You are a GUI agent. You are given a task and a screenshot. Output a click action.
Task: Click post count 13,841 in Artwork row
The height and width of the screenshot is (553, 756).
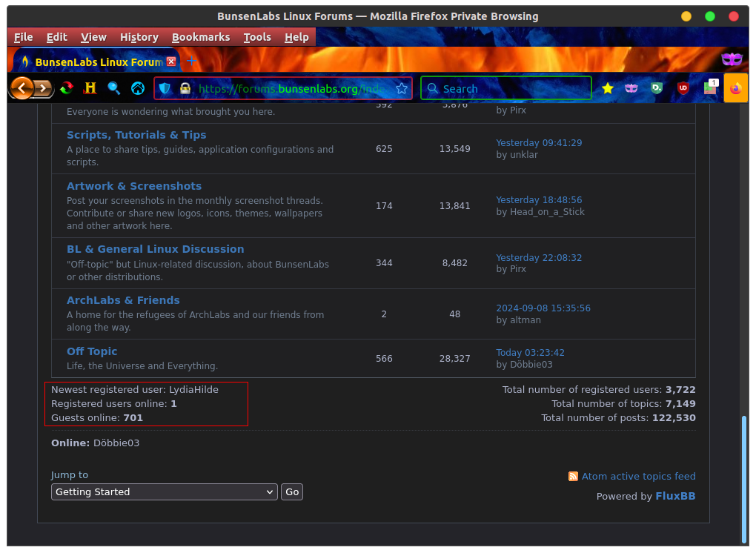point(454,206)
